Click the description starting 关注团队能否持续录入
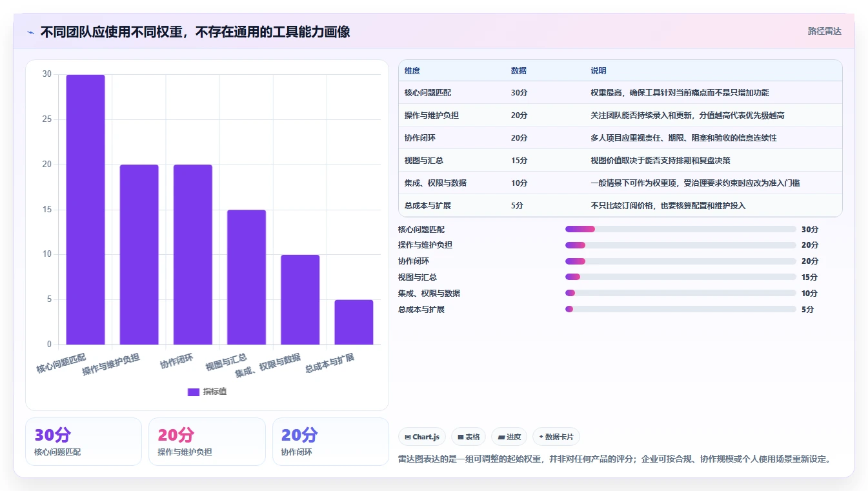Screen dimensions: 868x491 [687, 115]
